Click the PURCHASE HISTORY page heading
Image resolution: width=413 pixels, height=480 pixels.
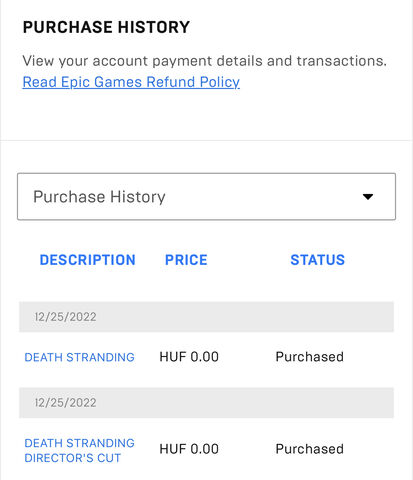point(106,27)
